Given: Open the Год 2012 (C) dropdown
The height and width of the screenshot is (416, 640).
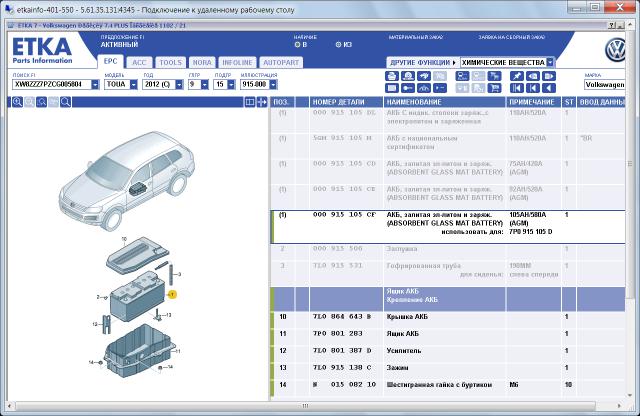Looking at the screenshot, I should [179, 85].
